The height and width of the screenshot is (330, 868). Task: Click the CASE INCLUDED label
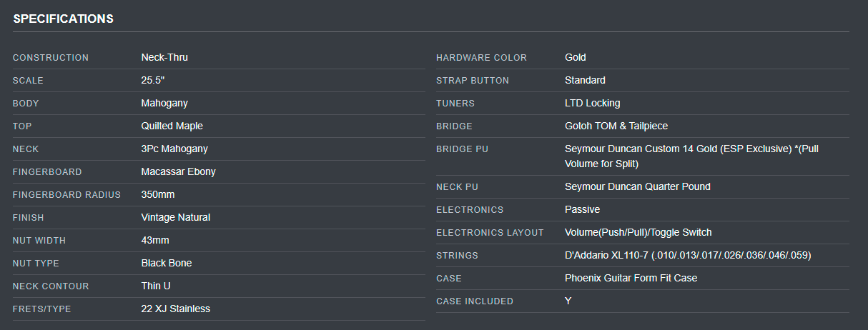474,301
